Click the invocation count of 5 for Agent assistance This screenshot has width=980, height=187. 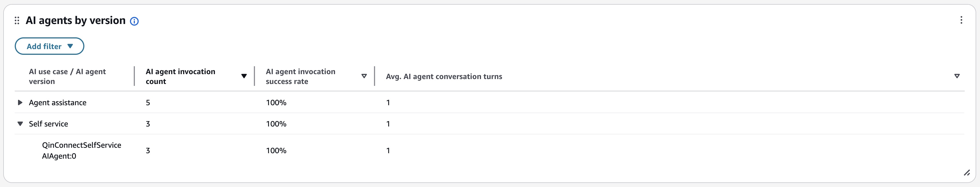(x=149, y=102)
